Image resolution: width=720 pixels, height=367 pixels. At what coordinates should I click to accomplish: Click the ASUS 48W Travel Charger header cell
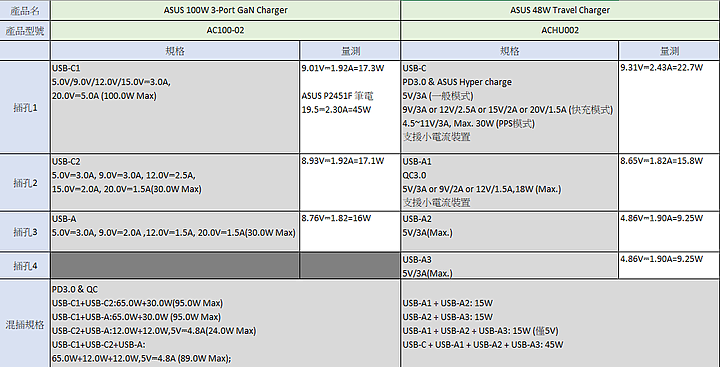560,10
